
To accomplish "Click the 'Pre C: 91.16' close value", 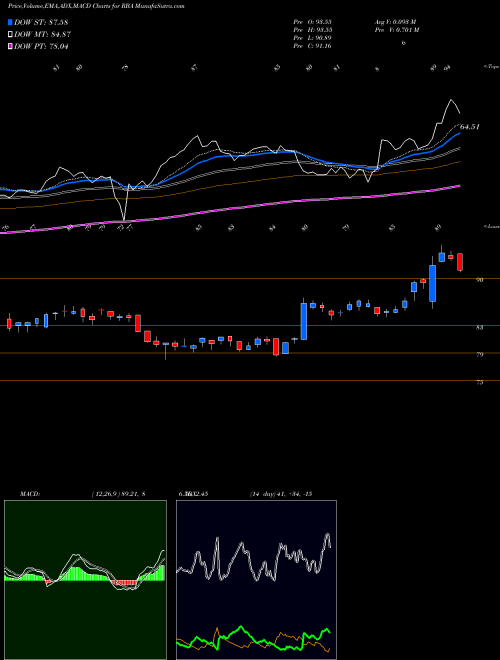I will (x=312, y=46).
